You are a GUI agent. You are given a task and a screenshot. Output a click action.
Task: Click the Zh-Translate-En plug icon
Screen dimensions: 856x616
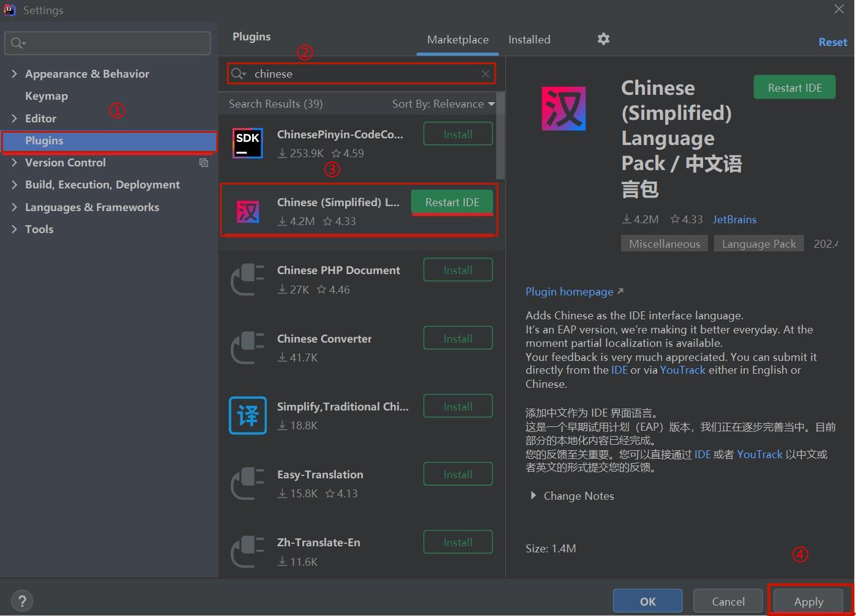(247, 551)
